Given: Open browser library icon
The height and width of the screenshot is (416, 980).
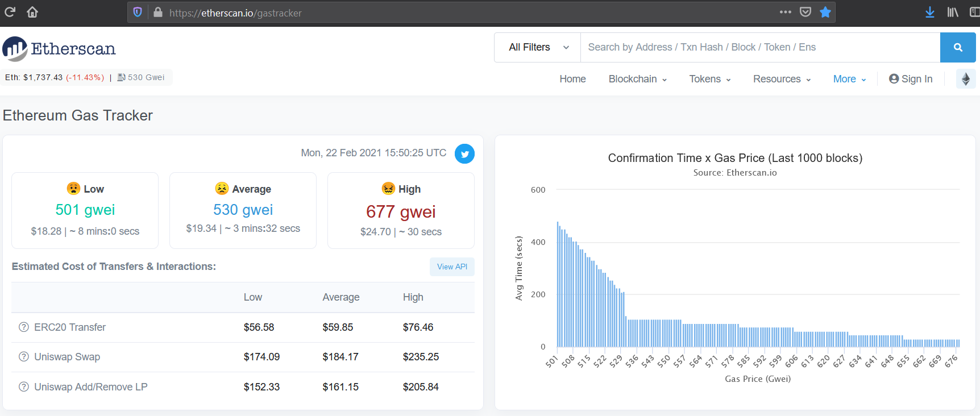Looking at the screenshot, I should (x=953, y=12).
